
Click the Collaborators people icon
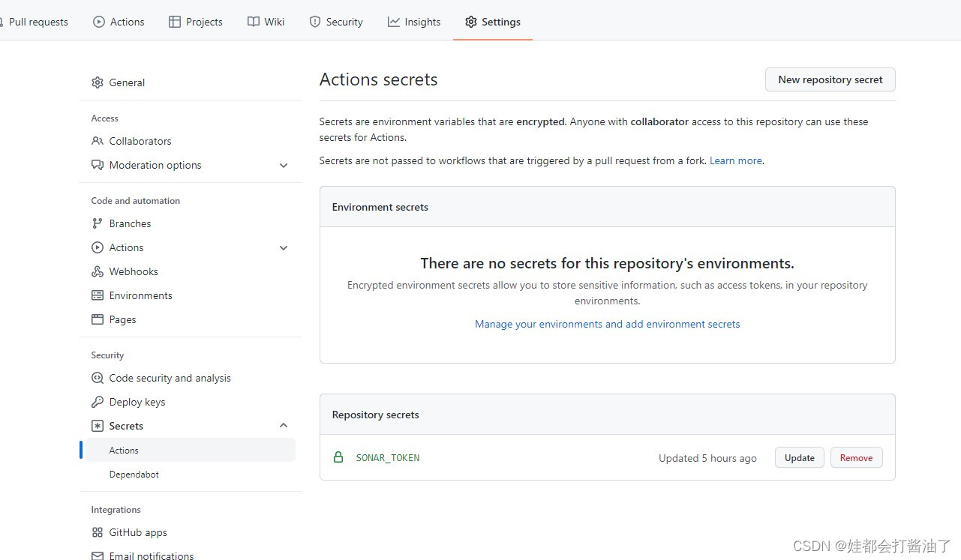click(98, 141)
